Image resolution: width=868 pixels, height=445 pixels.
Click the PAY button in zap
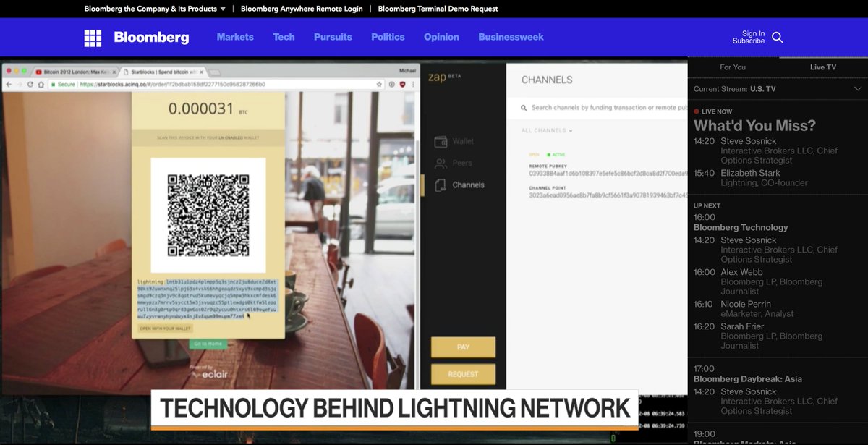[463, 347]
